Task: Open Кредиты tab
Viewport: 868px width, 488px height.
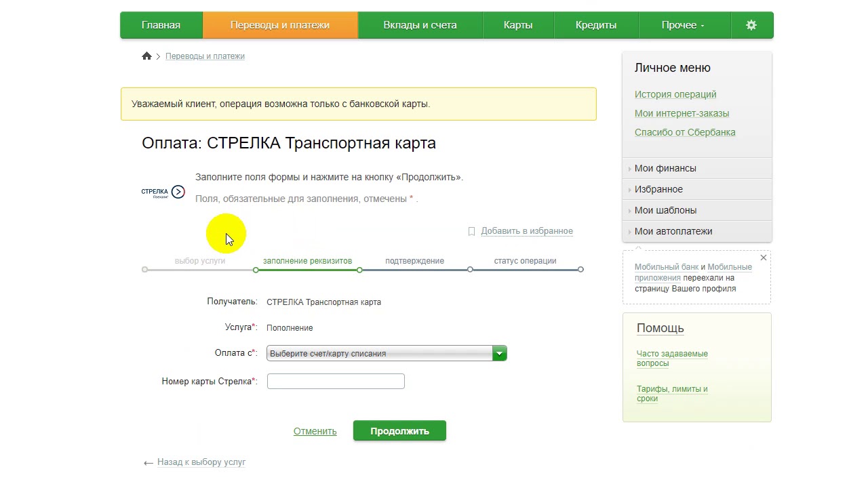Action: [x=596, y=25]
